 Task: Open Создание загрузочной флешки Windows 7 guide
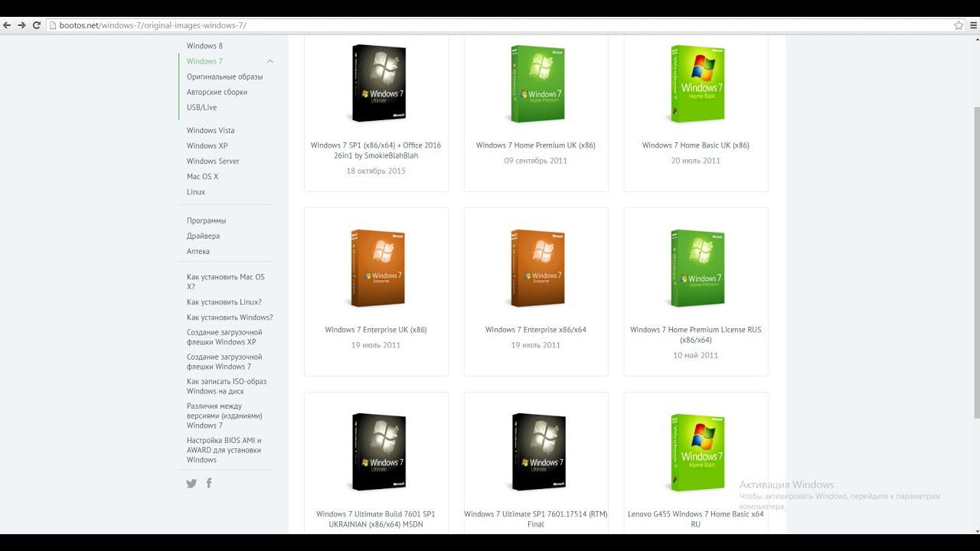click(224, 361)
